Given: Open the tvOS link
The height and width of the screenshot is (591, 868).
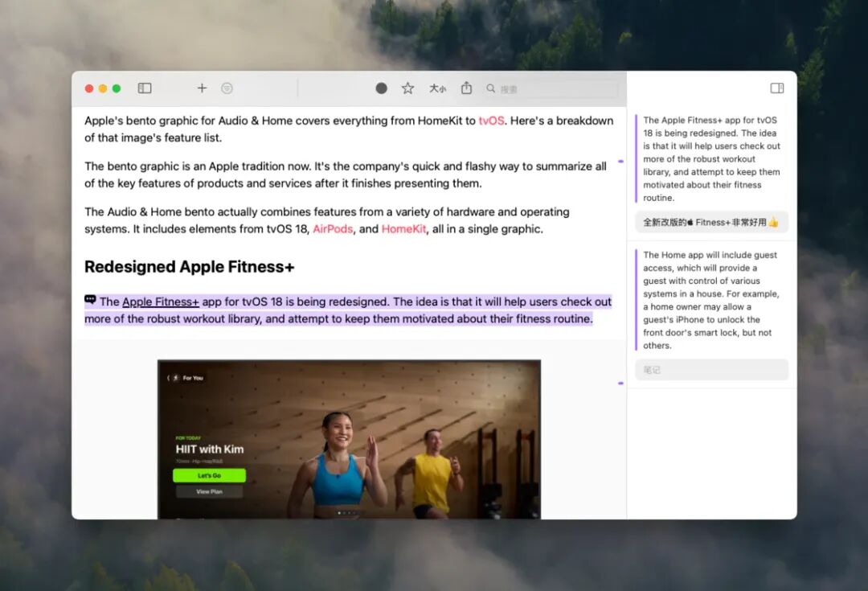Looking at the screenshot, I should pyautogui.click(x=491, y=121).
